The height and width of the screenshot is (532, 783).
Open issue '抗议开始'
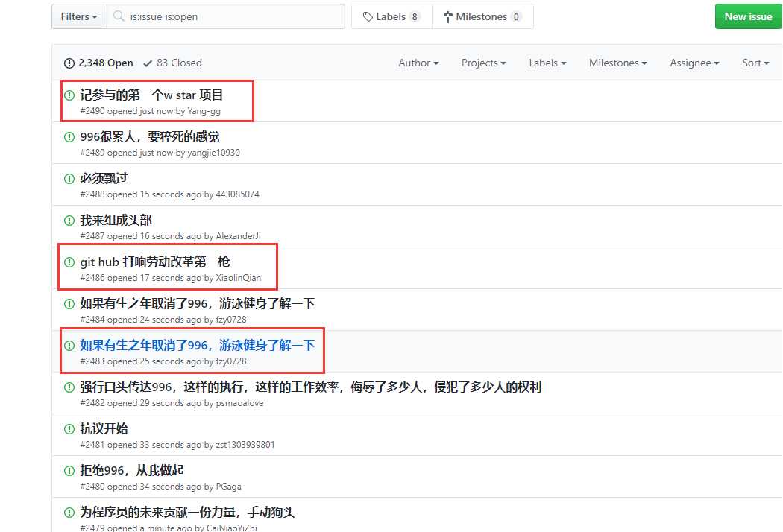tap(104, 428)
